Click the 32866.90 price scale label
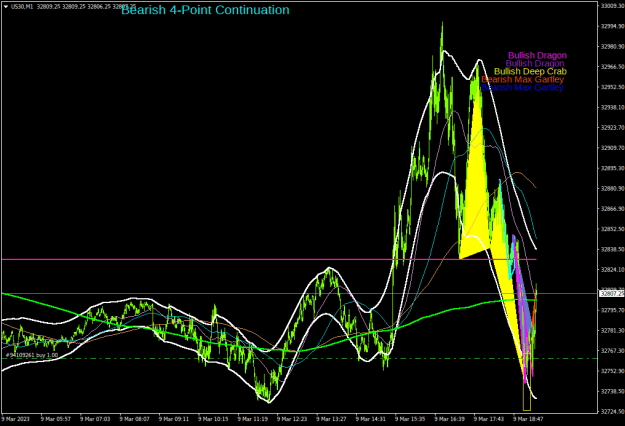This screenshot has height=426, width=625. pos(612,208)
